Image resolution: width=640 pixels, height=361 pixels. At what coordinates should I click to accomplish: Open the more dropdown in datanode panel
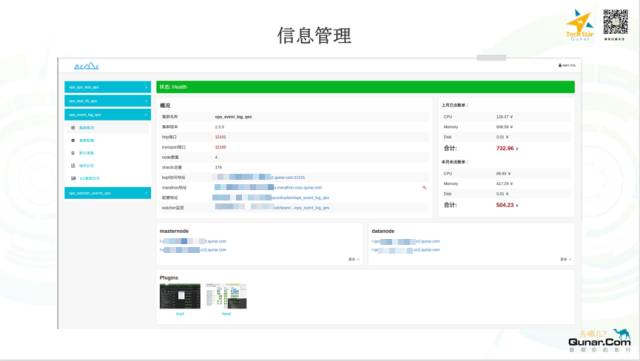pos(565,259)
